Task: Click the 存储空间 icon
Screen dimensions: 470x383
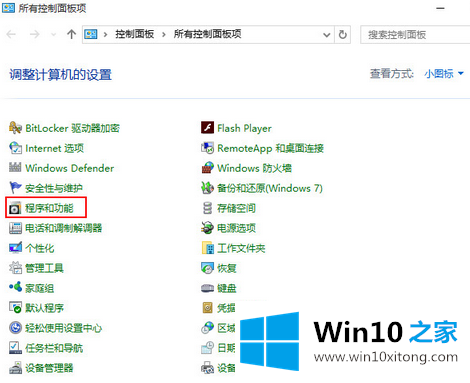Action: [x=207, y=208]
